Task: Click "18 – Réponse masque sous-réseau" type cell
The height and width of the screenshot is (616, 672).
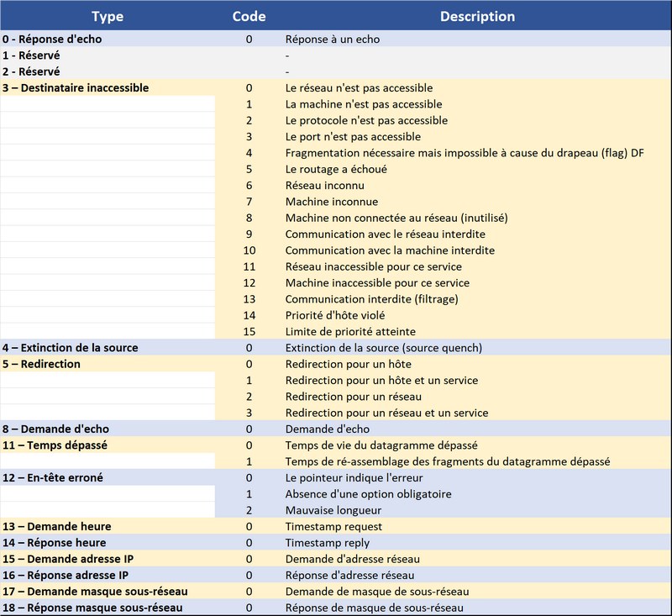Action: point(92,608)
